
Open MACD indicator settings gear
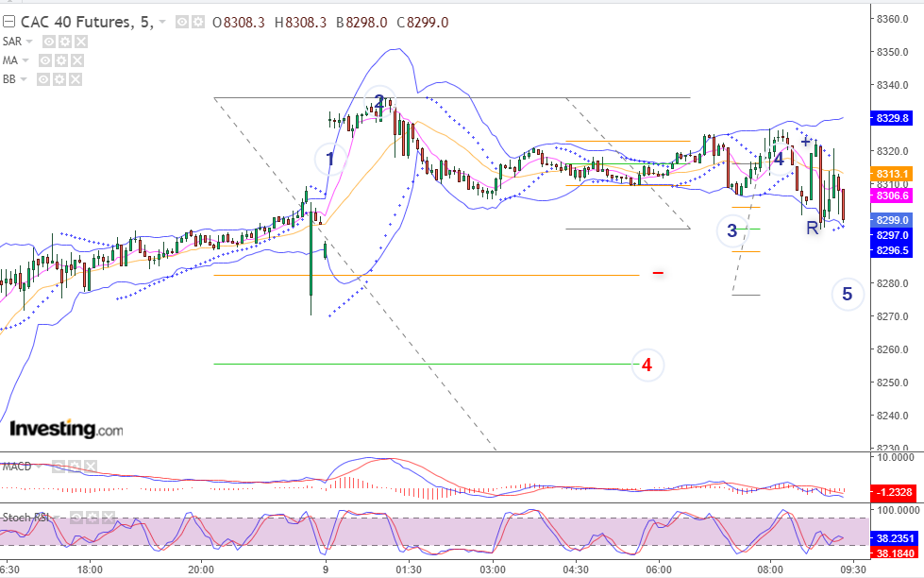(75, 467)
